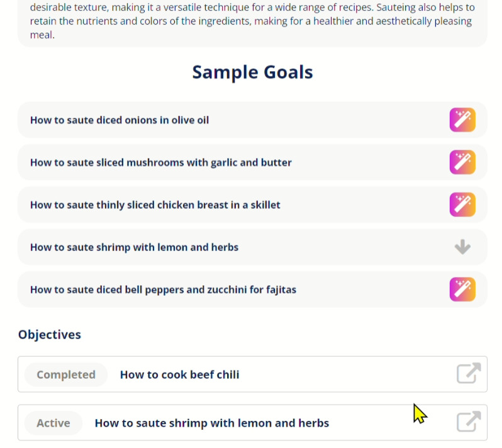Open active shrimp objective via external link icon
The height and width of the screenshot is (448, 502).
(x=469, y=422)
